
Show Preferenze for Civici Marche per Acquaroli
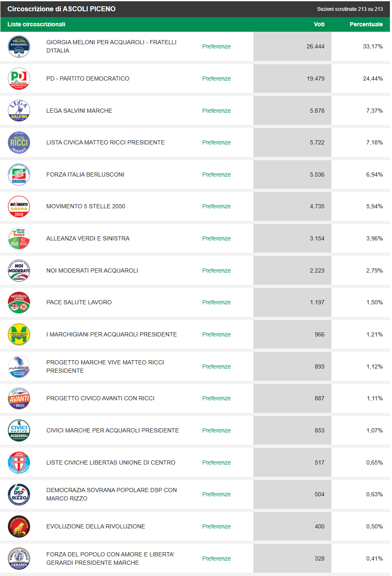coord(216,430)
